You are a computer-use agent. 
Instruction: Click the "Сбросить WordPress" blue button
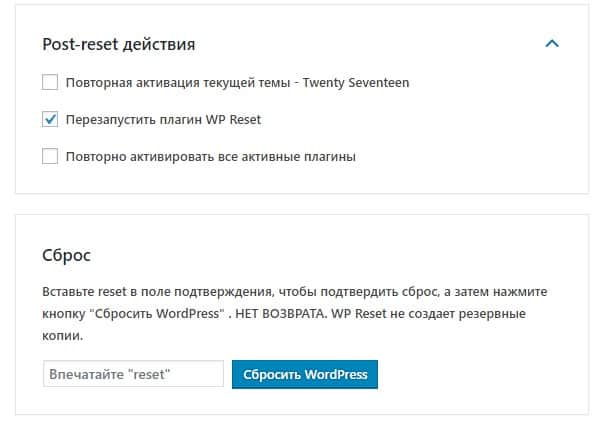pos(304,375)
